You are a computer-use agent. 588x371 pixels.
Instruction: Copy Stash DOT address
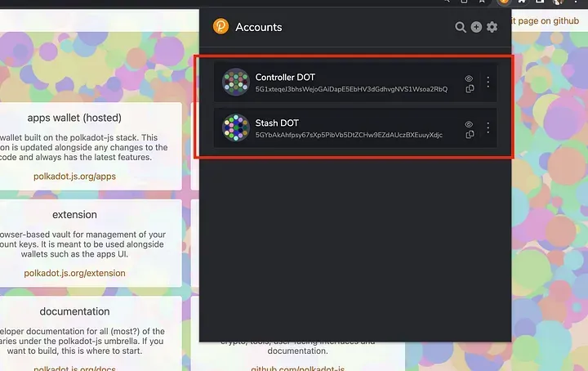(x=470, y=135)
